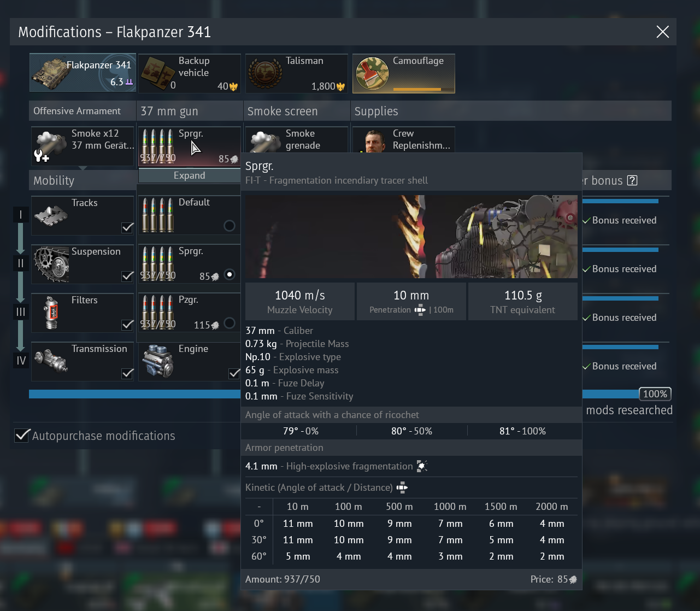Click the penetration icon in 10 mm panel
The width and height of the screenshot is (700, 611).
pyautogui.click(x=420, y=310)
